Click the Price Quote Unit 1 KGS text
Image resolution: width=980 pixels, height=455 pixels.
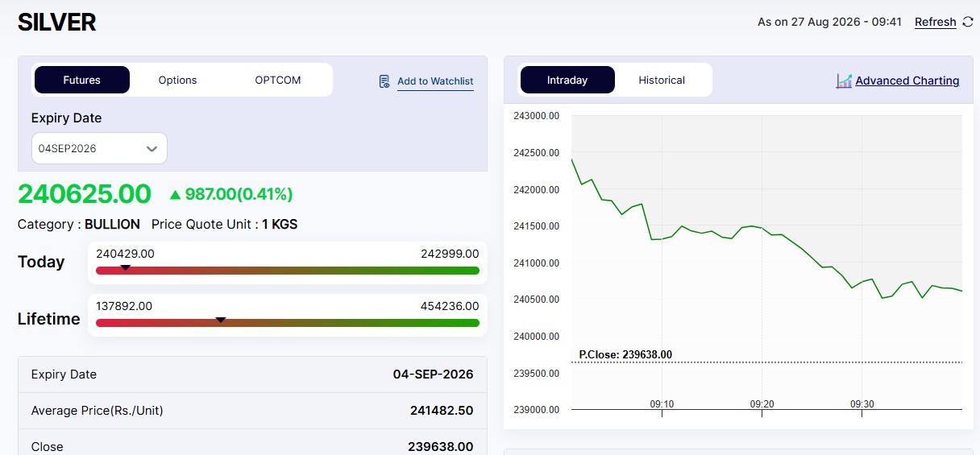coord(225,225)
